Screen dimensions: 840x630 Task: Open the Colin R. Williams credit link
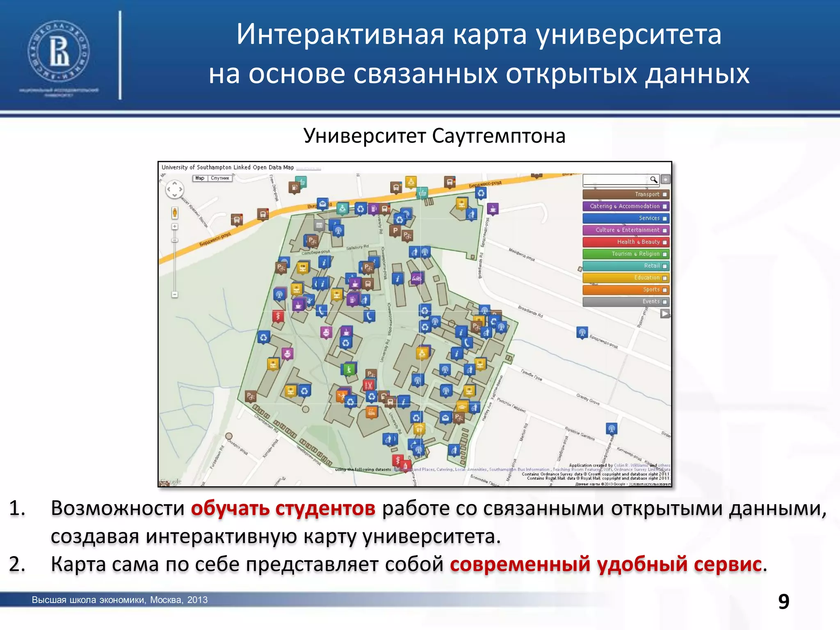[630, 465]
